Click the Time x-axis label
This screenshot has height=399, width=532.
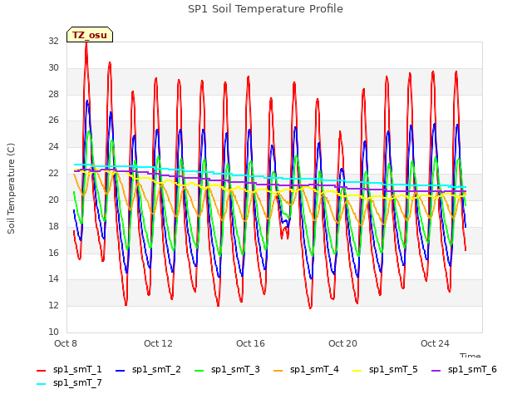point(470,355)
